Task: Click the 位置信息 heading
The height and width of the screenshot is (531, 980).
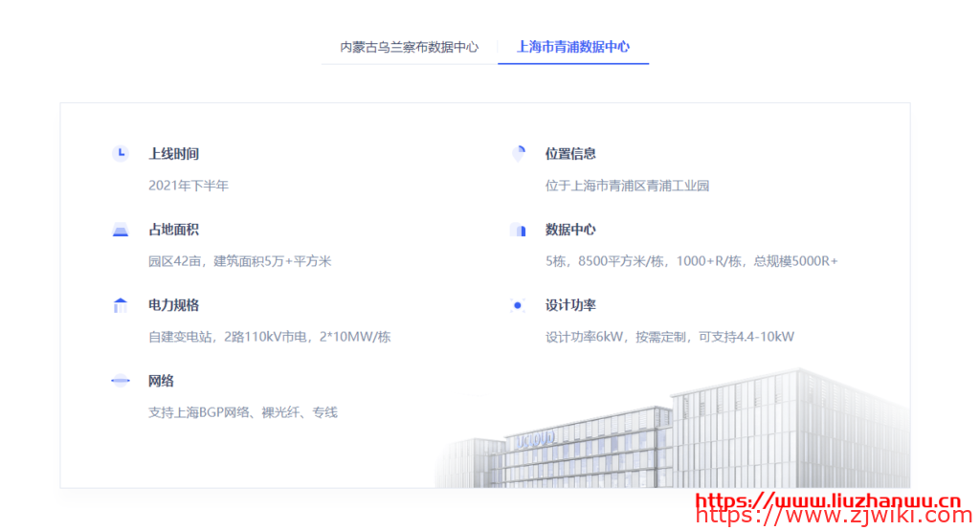Action: [570, 154]
